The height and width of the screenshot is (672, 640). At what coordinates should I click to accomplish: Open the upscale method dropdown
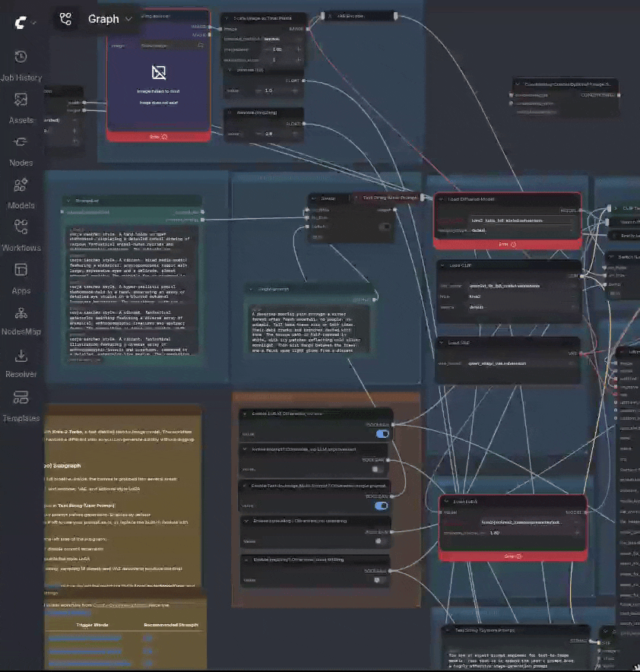coord(282,39)
